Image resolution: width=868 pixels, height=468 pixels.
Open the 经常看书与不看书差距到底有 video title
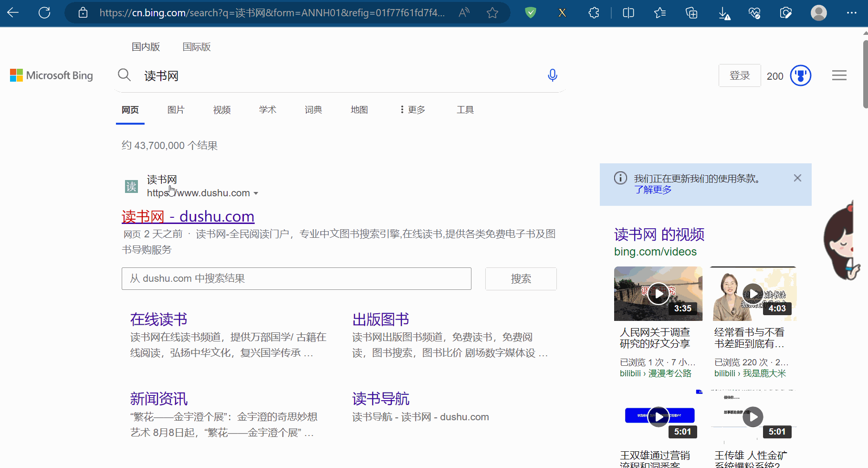(749, 338)
